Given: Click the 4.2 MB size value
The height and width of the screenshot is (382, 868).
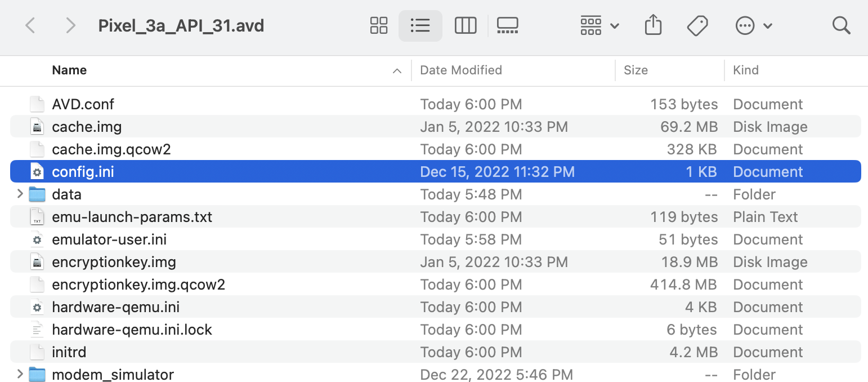Looking at the screenshot, I should 693,352.
